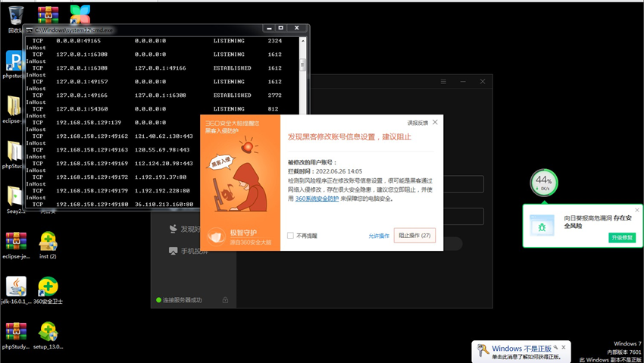The width and height of the screenshot is (644, 363).
Task: Click the 连接服务器成功 status text
Action: 182,300
